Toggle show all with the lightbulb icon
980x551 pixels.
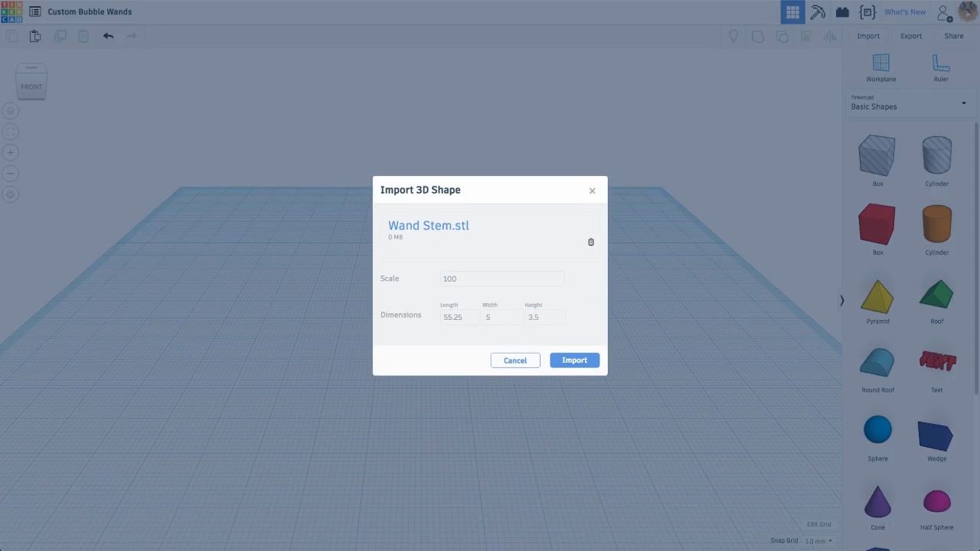(733, 36)
